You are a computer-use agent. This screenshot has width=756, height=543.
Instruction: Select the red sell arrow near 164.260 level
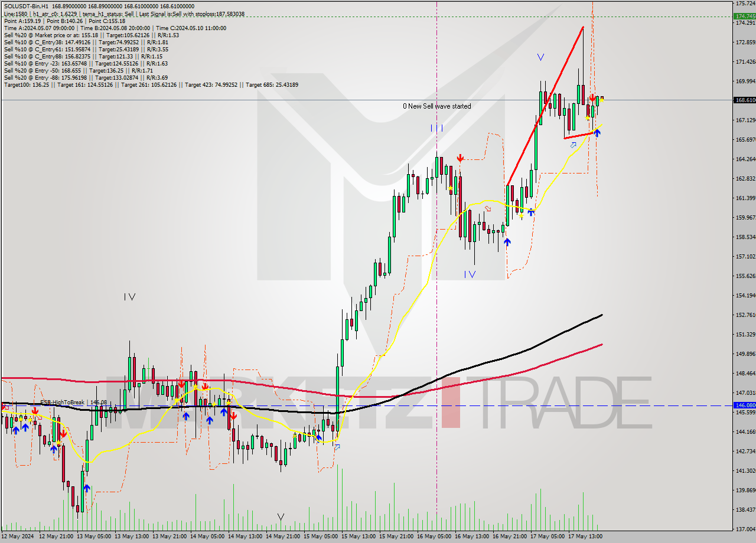(x=460, y=158)
